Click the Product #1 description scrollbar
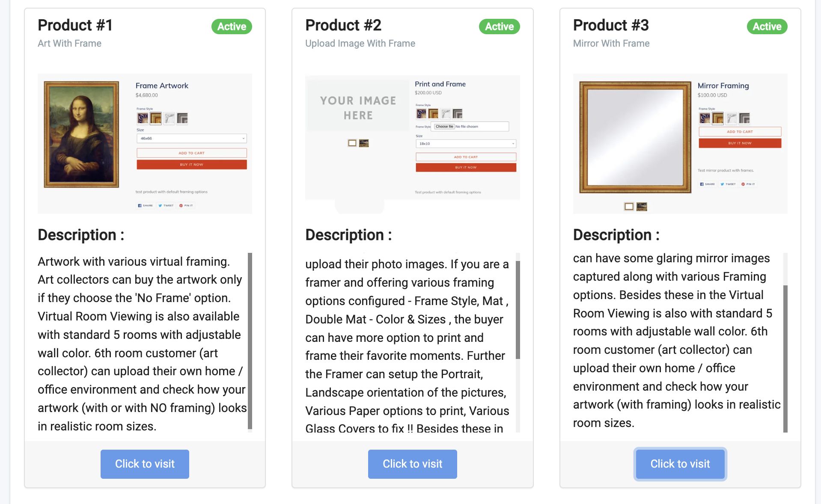821x504 pixels. pos(250,341)
